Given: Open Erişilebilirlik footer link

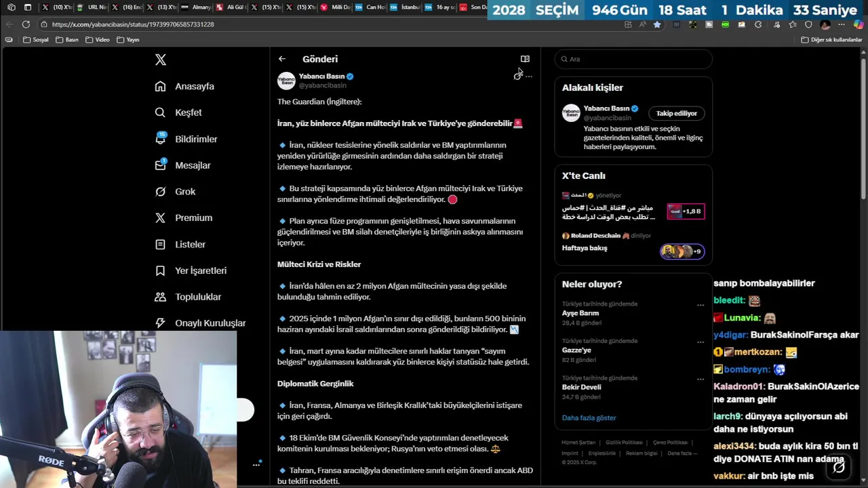Looking at the screenshot, I should click(602, 453).
